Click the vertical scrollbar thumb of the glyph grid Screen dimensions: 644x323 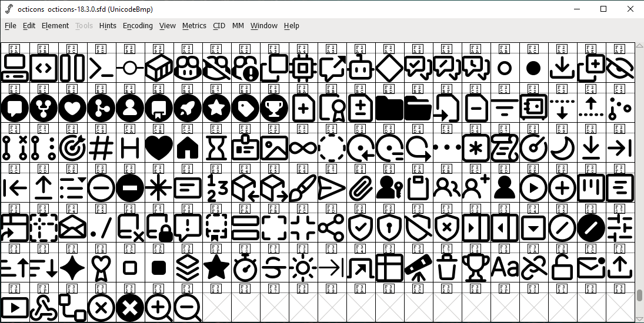pyautogui.click(x=639, y=295)
